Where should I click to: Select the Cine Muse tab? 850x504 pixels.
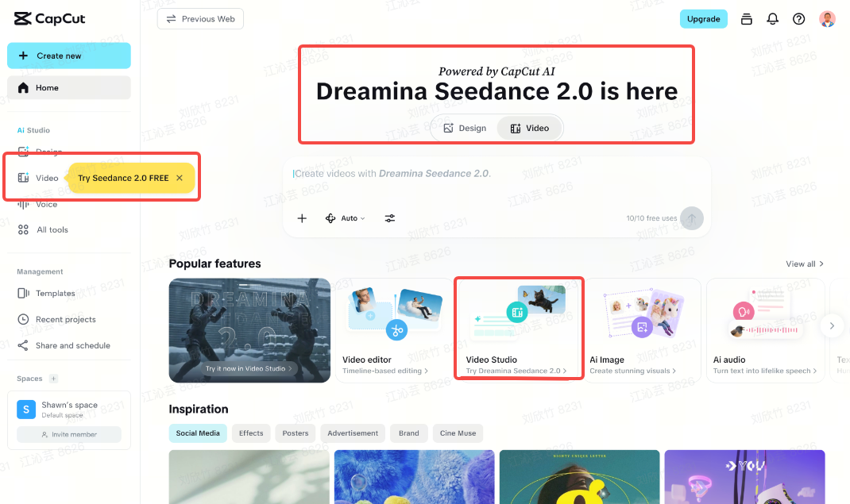(458, 433)
